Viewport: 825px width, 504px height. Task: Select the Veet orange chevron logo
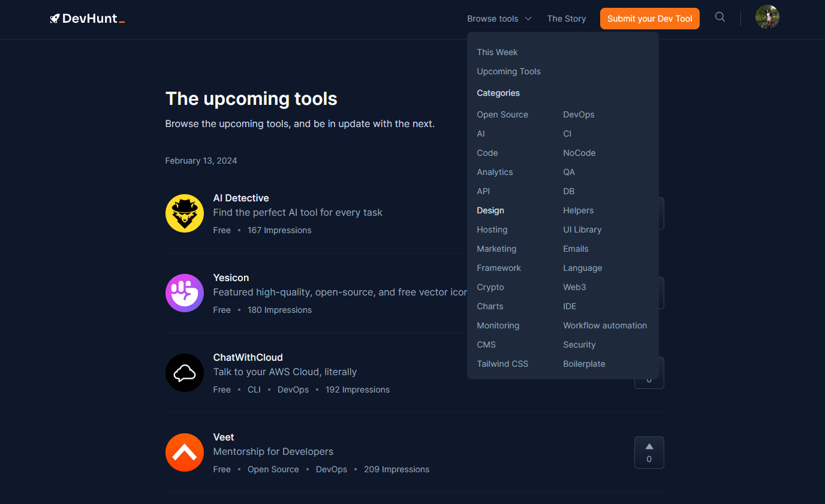[x=185, y=452]
